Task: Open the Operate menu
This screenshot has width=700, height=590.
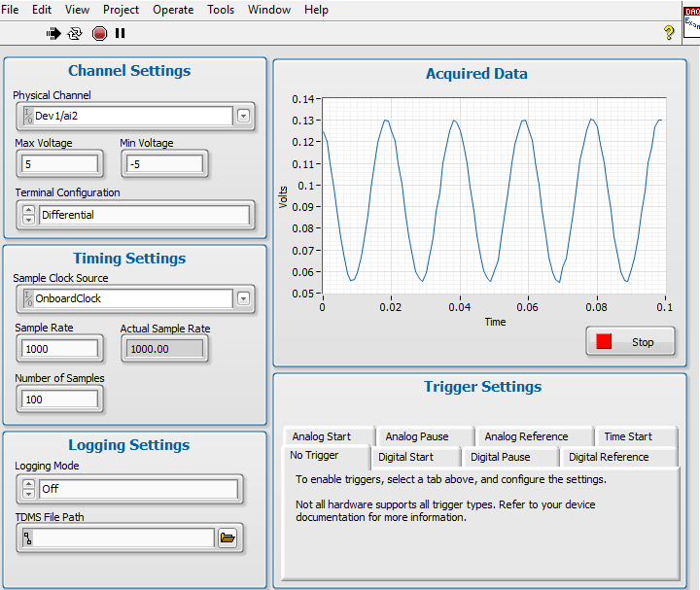Action: coord(173,10)
